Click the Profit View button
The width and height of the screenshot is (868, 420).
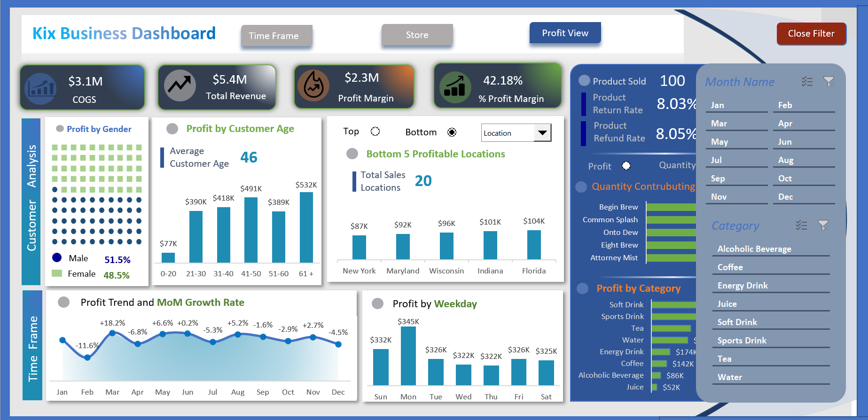pos(565,33)
